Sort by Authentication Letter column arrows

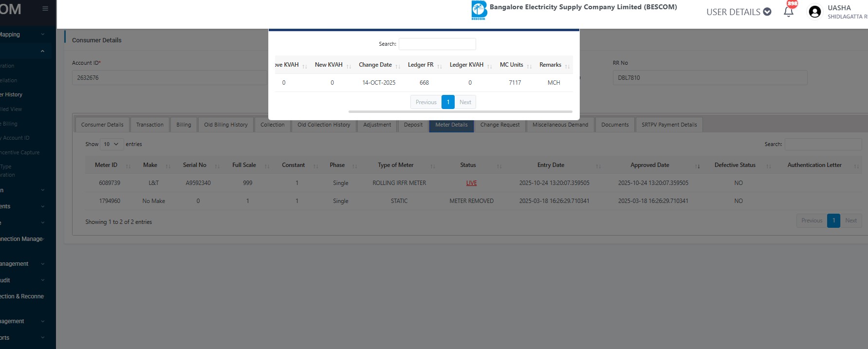[856, 166]
